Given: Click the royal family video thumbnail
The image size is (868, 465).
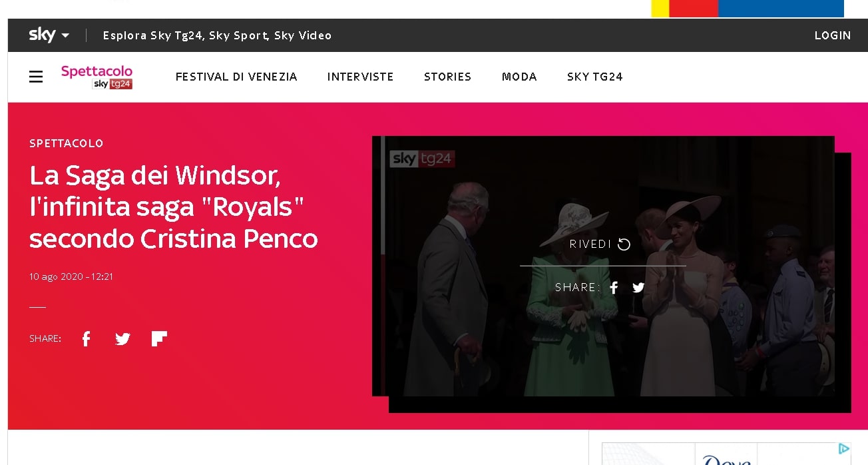Looking at the screenshot, I should click(x=603, y=266).
